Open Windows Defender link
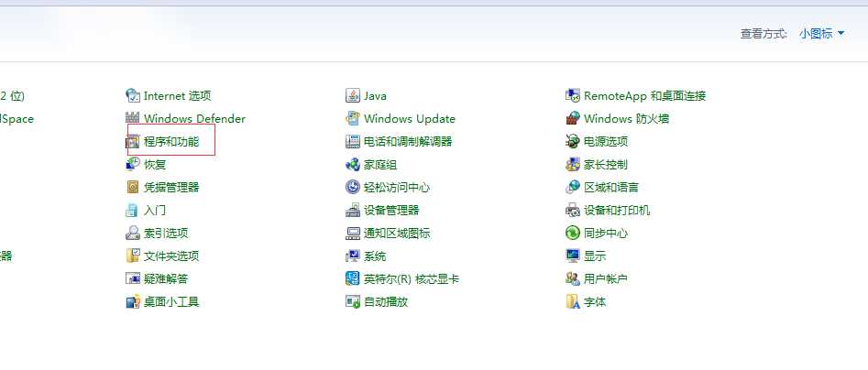The width and height of the screenshot is (868, 370). [x=194, y=118]
